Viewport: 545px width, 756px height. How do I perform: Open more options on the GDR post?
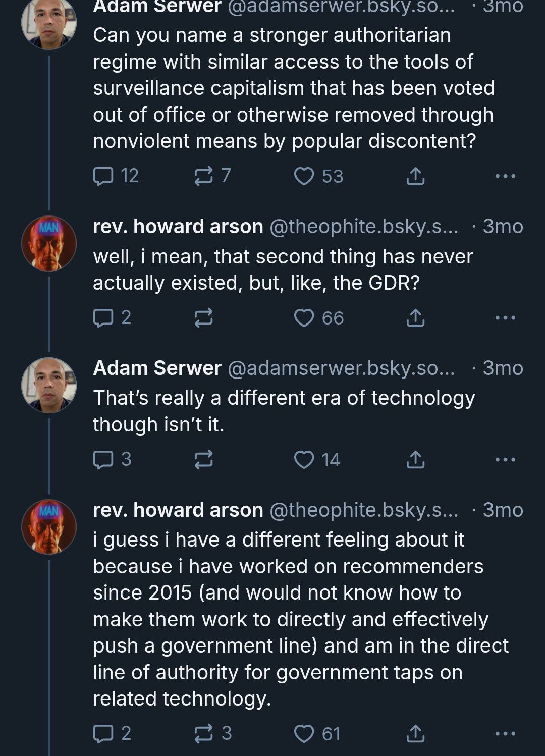pyautogui.click(x=505, y=318)
